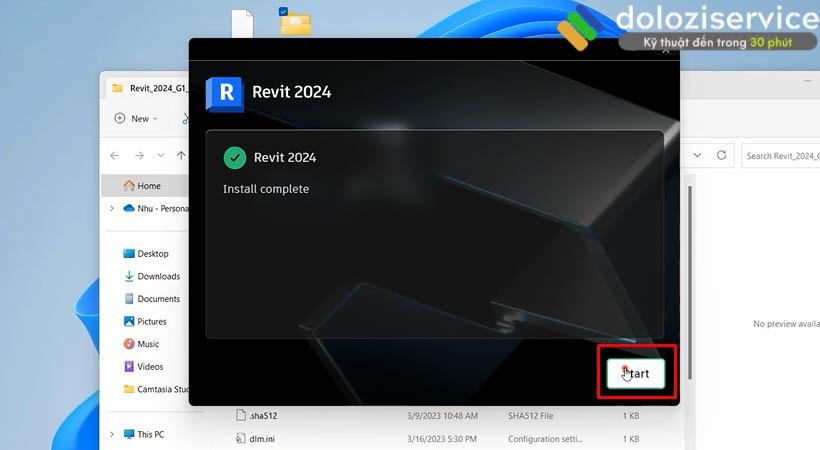Click the Up one level arrow
Screen dimensions: 820x450
click(181, 155)
